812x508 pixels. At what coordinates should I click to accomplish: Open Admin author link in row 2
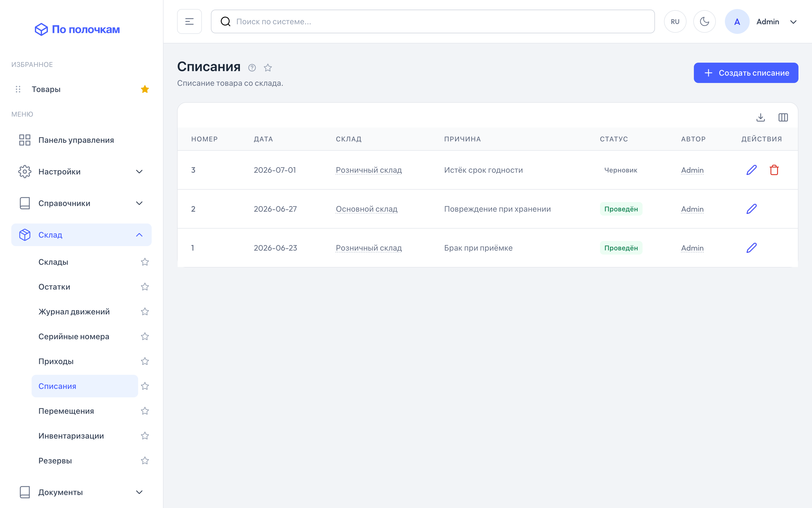pos(692,209)
